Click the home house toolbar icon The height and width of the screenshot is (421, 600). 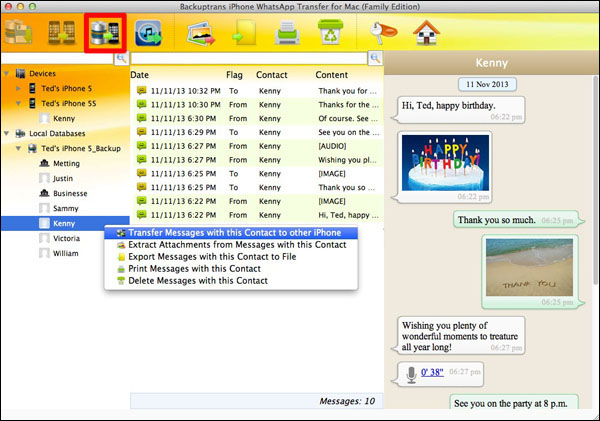[x=426, y=33]
